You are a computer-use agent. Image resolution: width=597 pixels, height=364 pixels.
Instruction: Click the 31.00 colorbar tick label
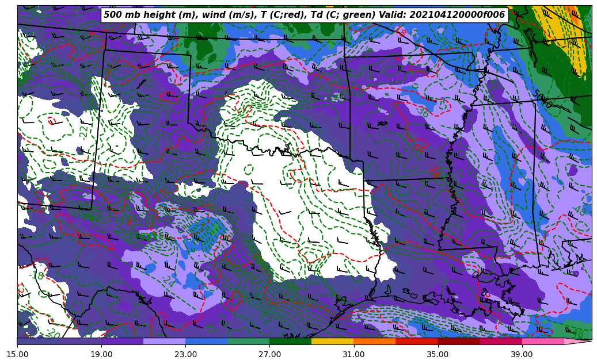pos(353,355)
